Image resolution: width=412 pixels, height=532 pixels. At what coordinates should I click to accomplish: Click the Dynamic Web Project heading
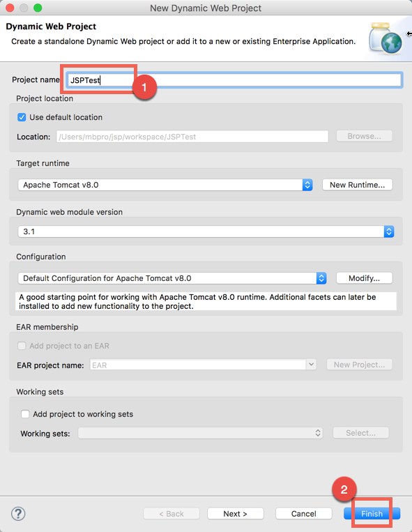point(51,26)
